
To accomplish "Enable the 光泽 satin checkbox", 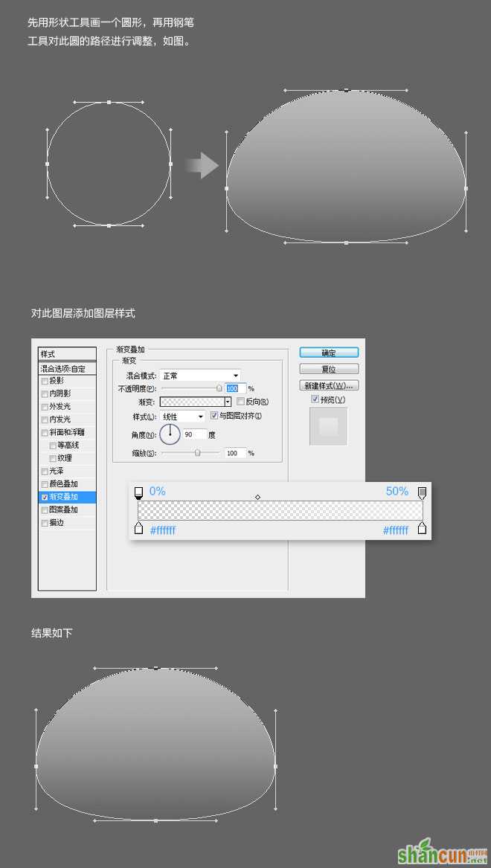I will click(45, 472).
